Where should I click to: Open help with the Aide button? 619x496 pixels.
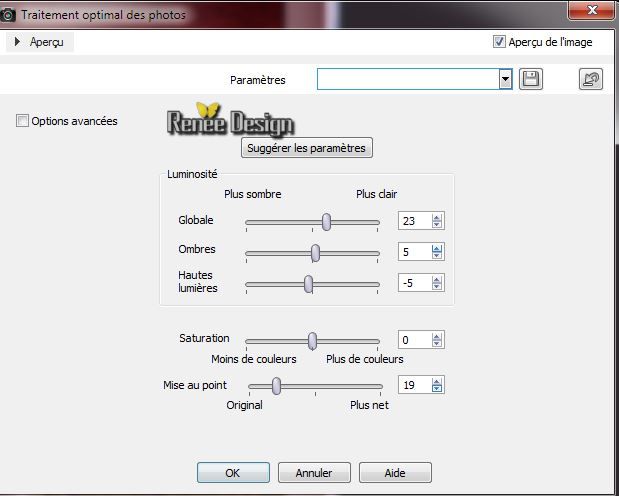click(395, 473)
